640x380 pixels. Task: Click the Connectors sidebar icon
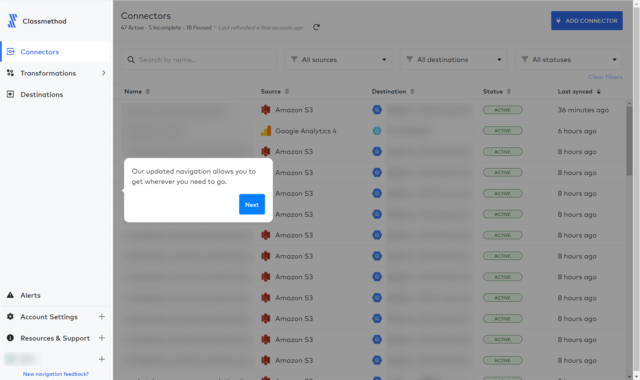(x=11, y=51)
